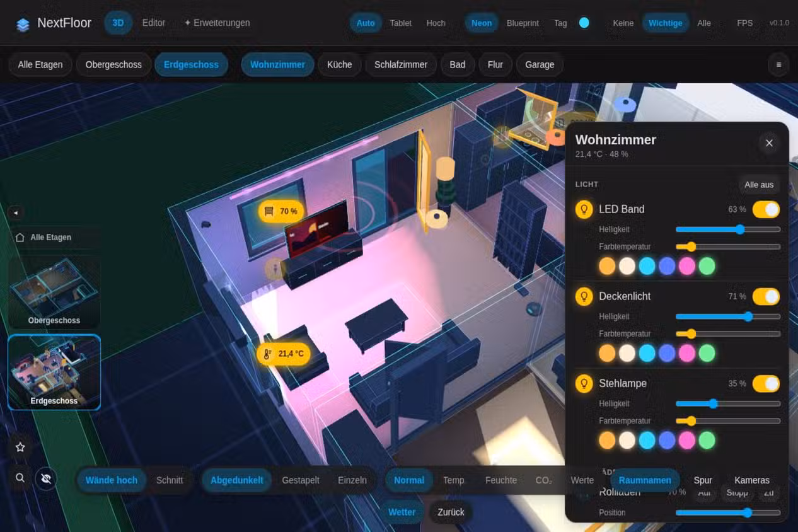This screenshot has height=532, width=798.
Task: Click the blue device marker at top right
Action: pos(625,103)
